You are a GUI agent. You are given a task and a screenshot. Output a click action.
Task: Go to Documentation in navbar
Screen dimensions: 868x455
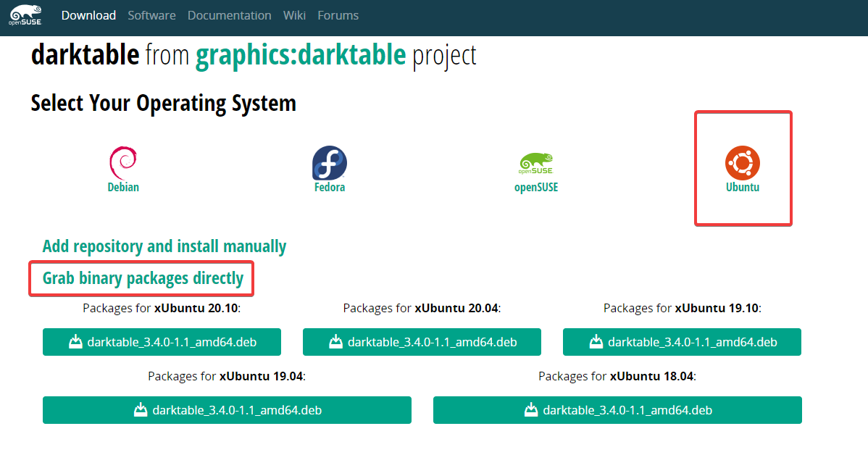pyautogui.click(x=229, y=15)
